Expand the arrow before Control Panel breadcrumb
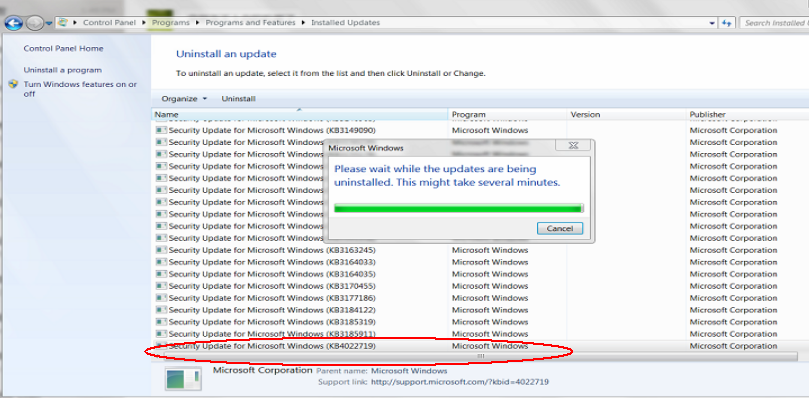The width and height of the screenshot is (809, 398). (75, 23)
